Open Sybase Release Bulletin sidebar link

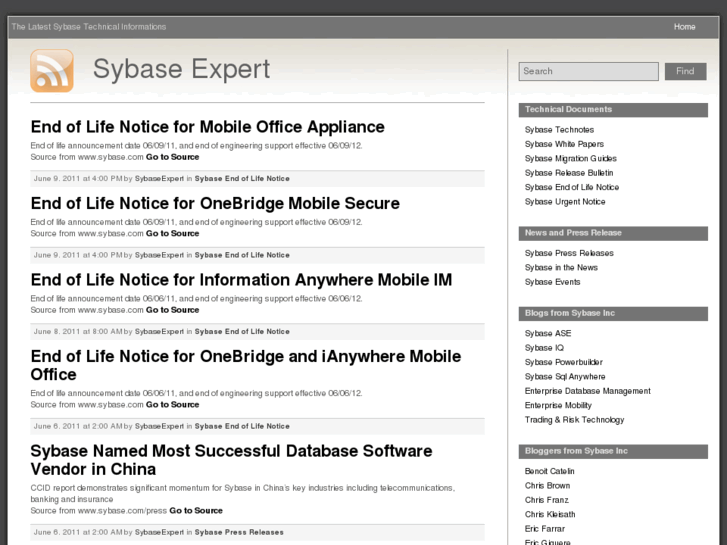[569, 173]
